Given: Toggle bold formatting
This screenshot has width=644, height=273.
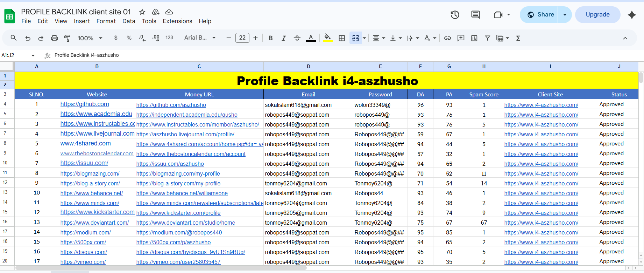Looking at the screenshot, I should tap(270, 38).
